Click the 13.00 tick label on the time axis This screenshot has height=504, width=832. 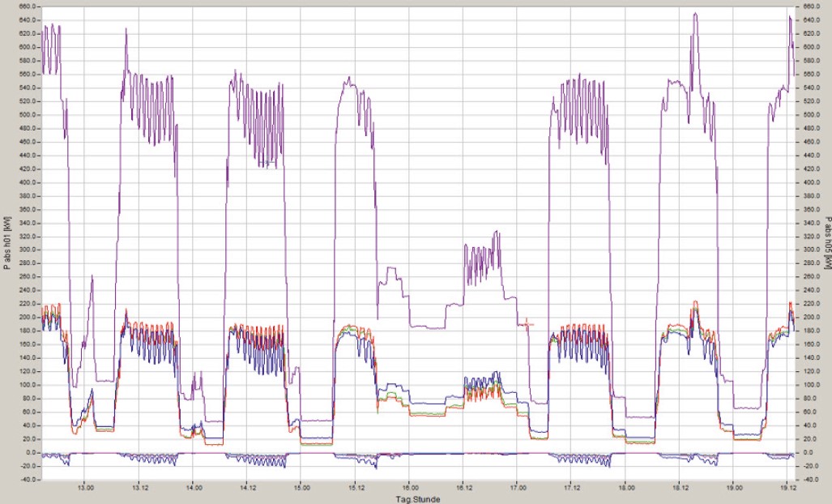coord(85,489)
